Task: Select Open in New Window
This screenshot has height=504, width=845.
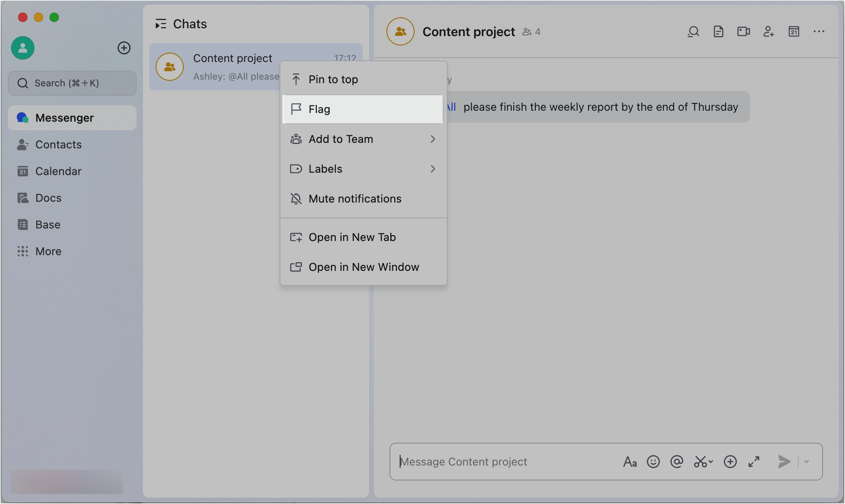Action: coord(364,267)
